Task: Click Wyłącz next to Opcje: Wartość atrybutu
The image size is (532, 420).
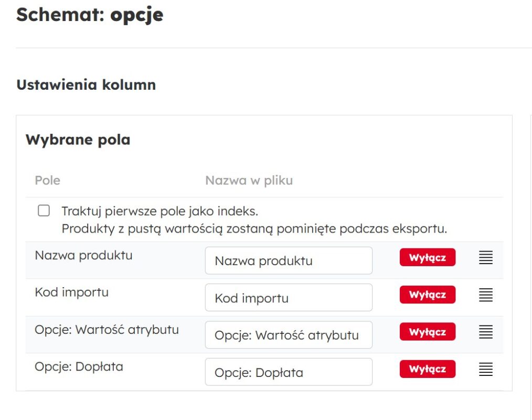Action: click(x=427, y=332)
